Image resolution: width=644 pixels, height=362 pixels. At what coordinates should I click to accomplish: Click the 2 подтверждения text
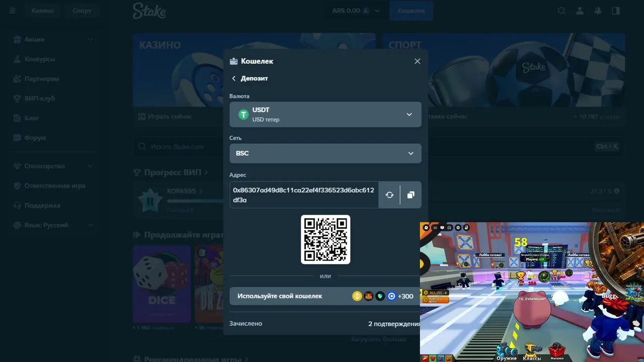click(x=394, y=324)
